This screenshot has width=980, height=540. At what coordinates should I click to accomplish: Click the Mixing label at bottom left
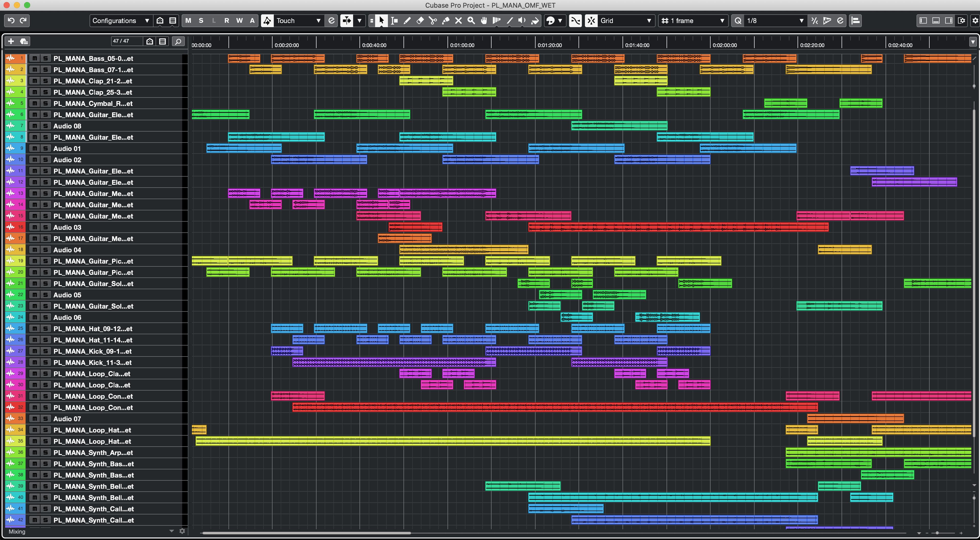pyautogui.click(x=17, y=532)
